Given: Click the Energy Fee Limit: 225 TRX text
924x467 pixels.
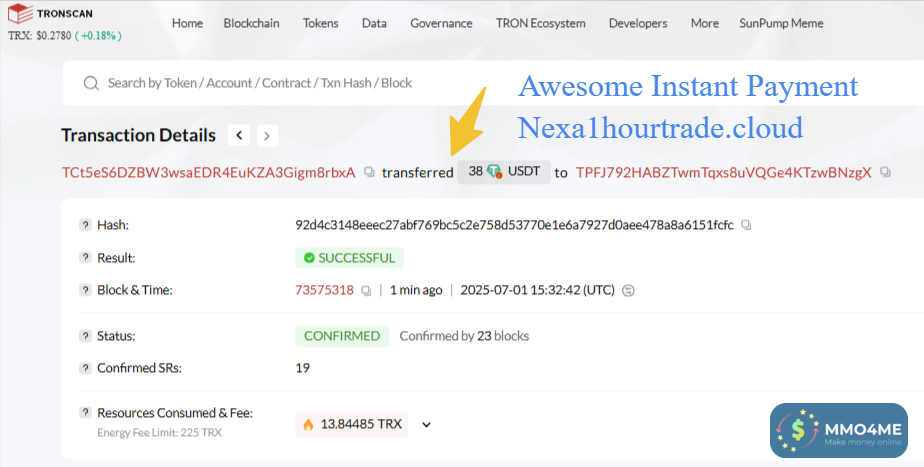Looking at the screenshot, I should coord(160,433).
